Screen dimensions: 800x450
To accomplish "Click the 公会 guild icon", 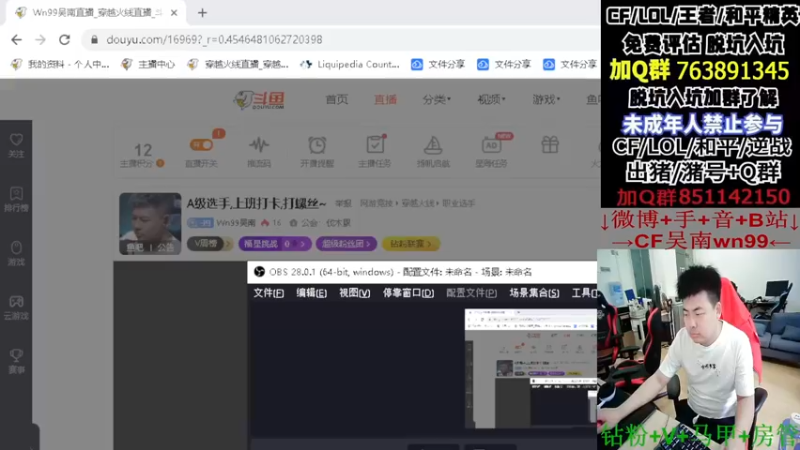I will tap(293, 223).
